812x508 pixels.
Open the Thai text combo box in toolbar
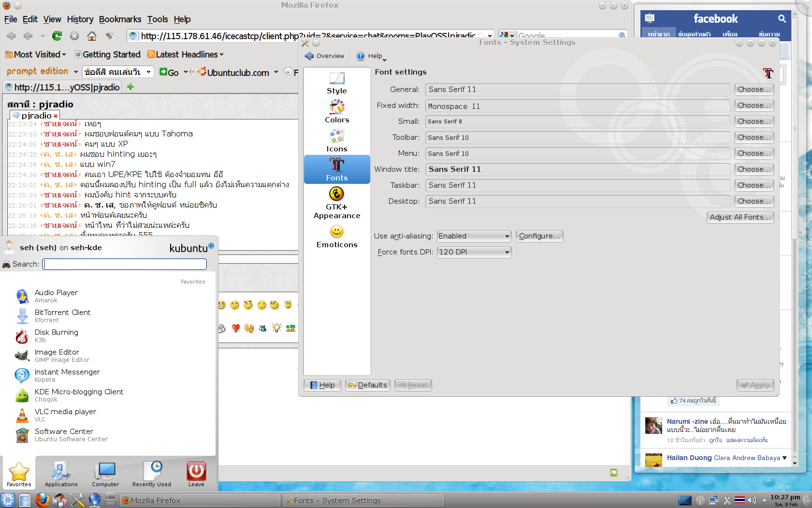pyautogui.click(x=117, y=72)
